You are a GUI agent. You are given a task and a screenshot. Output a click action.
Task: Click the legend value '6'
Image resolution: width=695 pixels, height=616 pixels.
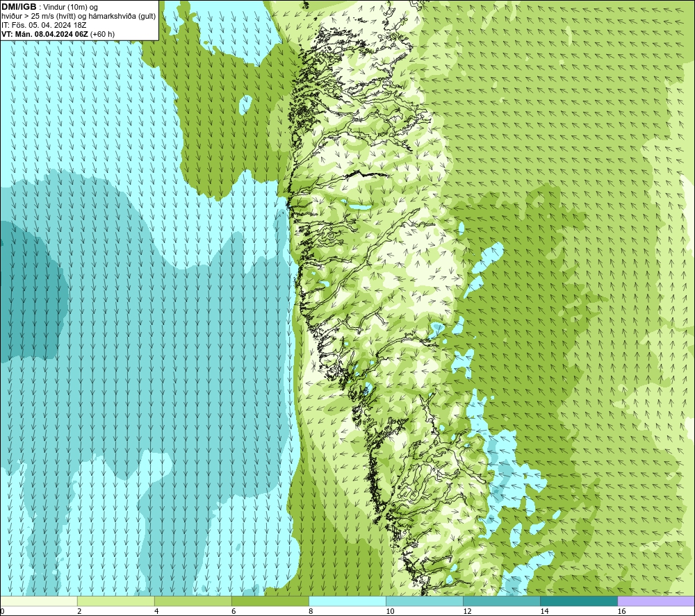[234, 612]
